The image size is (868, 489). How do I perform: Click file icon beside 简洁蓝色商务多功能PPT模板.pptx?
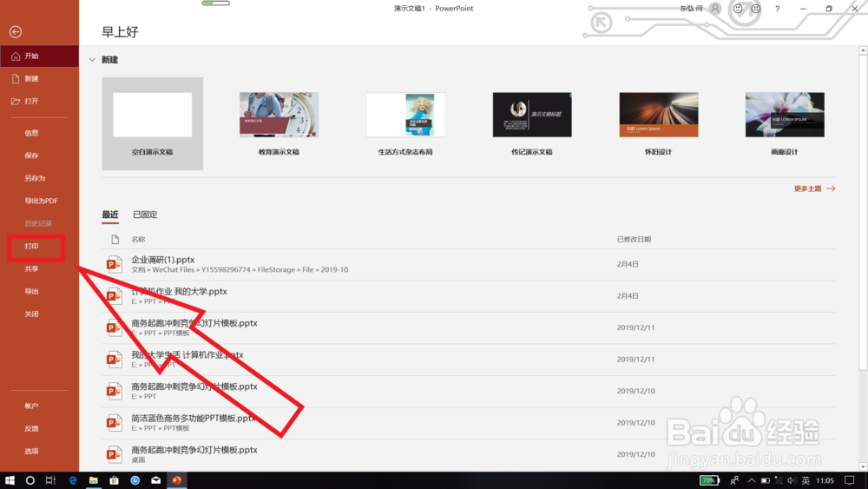[114, 423]
